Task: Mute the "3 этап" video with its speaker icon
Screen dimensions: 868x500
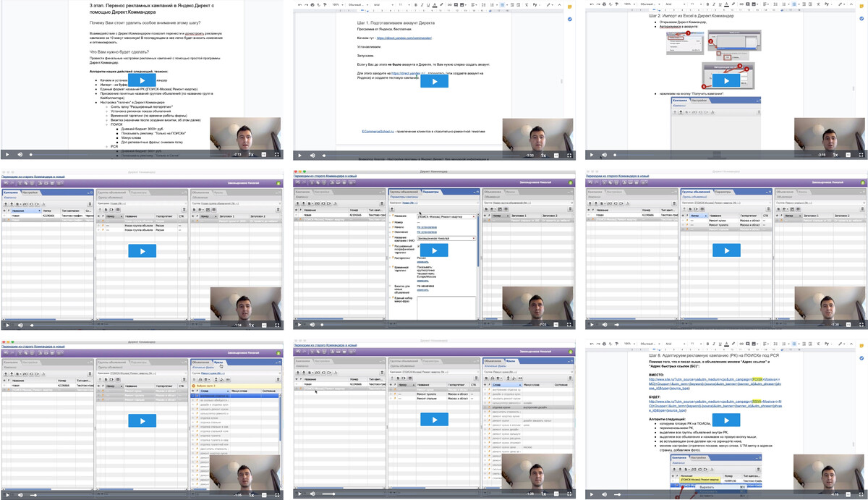Action: click(20, 154)
